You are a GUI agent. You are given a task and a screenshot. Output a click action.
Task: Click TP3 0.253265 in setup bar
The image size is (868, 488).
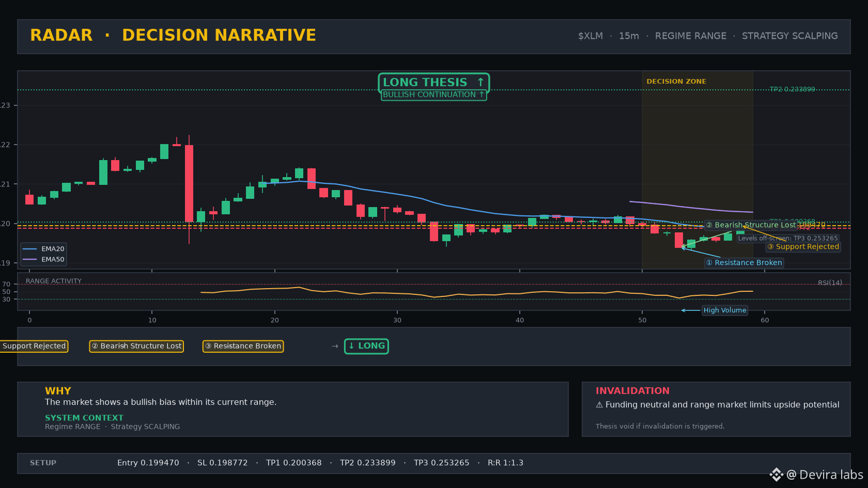tap(442, 463)
